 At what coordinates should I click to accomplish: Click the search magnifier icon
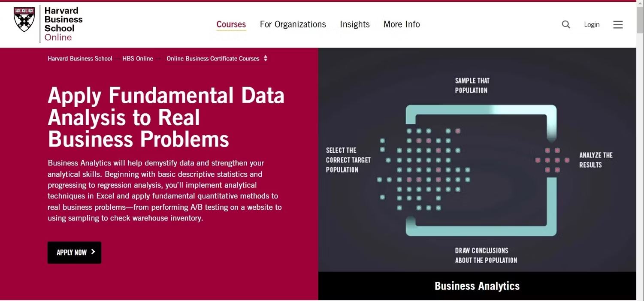click(566, 24)
